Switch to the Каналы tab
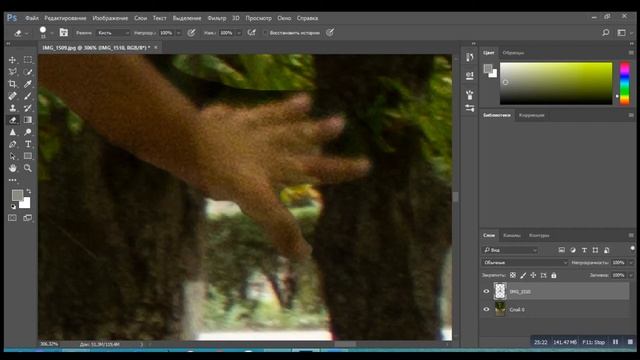The height and width of the screenshot is (360, 640). (x=511, y=236)
